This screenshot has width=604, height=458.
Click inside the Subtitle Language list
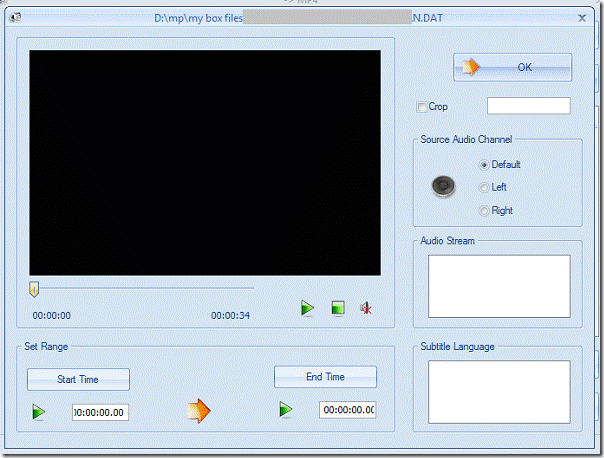tap(499, 392)
